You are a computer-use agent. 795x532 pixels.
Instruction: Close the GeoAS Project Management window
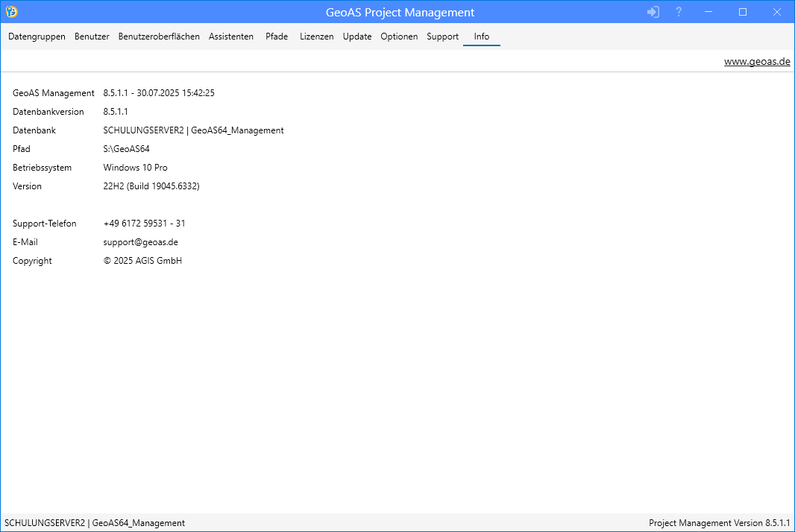pos(777,12)
